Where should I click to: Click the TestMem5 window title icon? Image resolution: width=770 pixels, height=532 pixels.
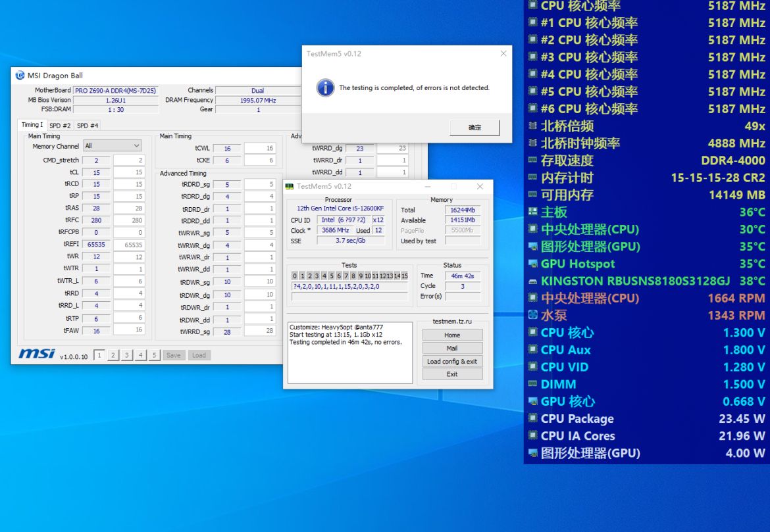(x=290, y=187)
